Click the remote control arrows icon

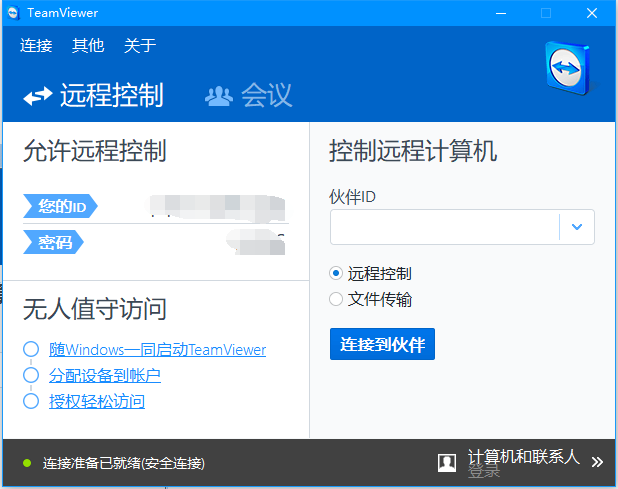[38, 96]
